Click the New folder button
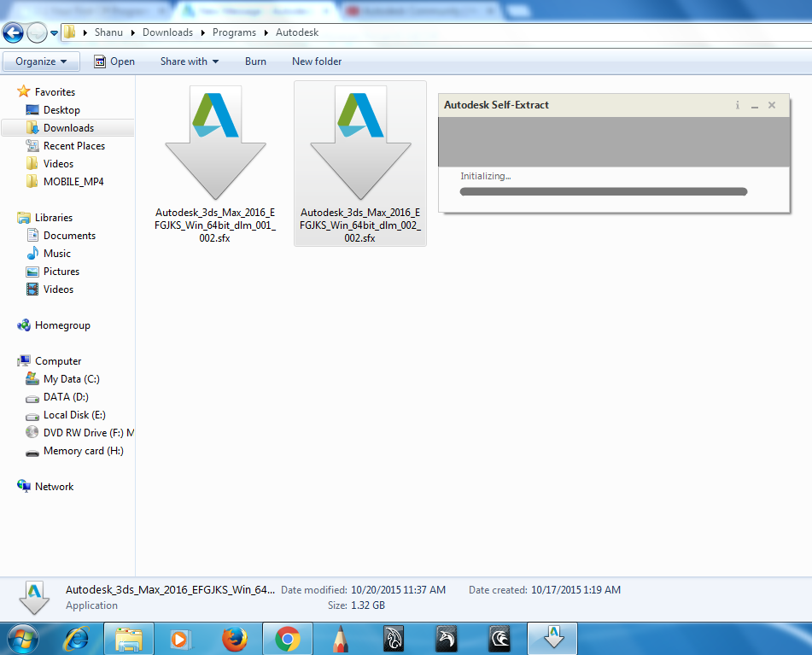 317,61
